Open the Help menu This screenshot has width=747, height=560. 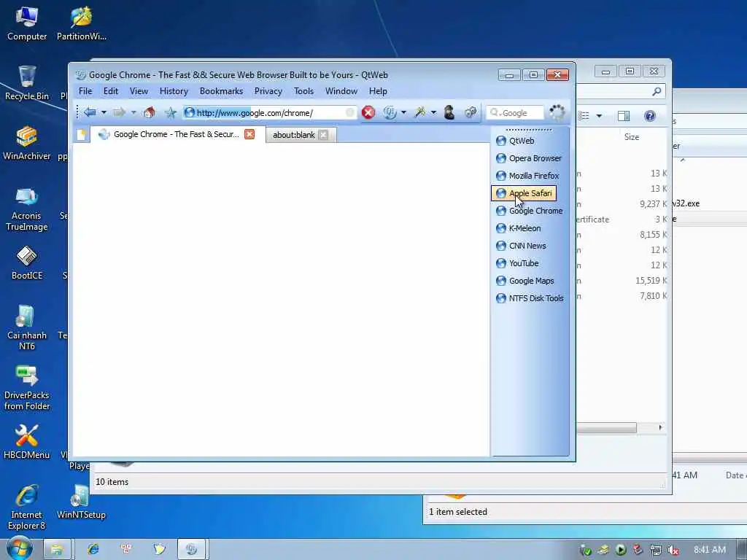(x=378, y=91)
